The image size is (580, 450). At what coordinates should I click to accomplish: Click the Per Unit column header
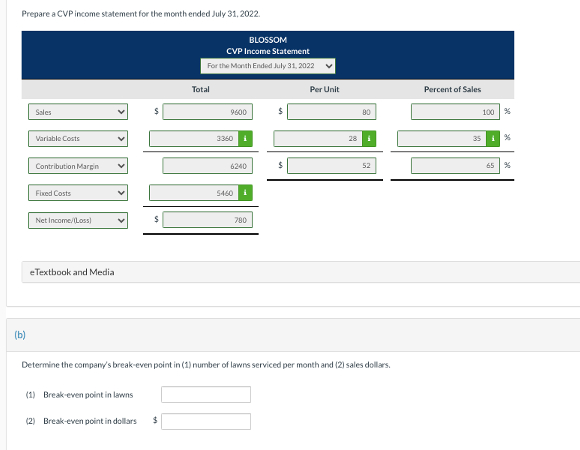click(324, 89)
